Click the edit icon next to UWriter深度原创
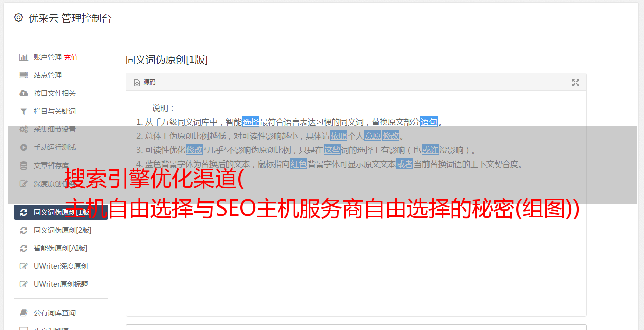The width and height of the screenshot is (644, 330). click(x=23, y=266)
